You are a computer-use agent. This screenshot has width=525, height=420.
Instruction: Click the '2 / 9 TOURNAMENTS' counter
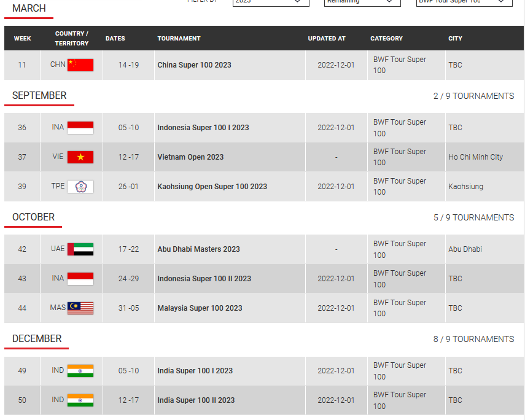pos(473,96)
